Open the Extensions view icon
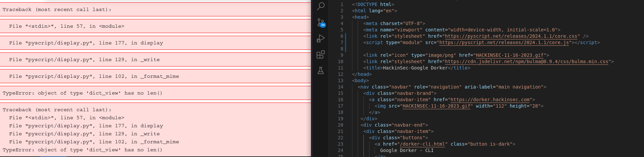644x157 pixels. (x=321, y=54)
